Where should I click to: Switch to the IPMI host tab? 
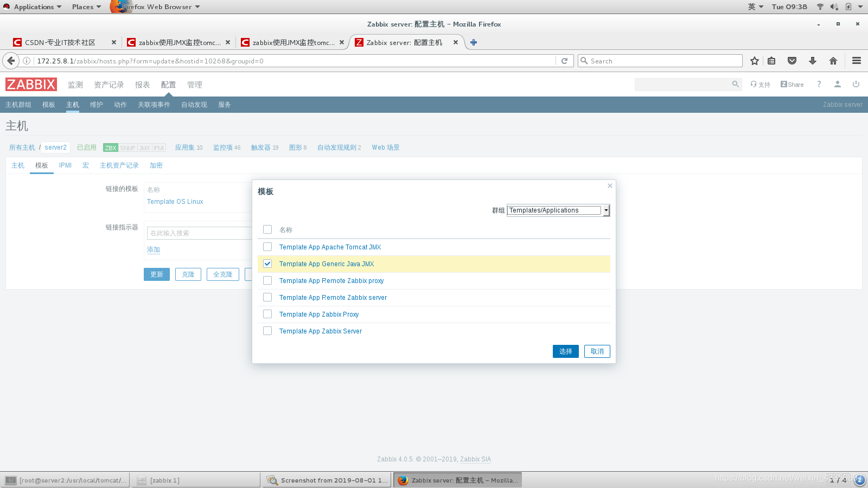65,165
